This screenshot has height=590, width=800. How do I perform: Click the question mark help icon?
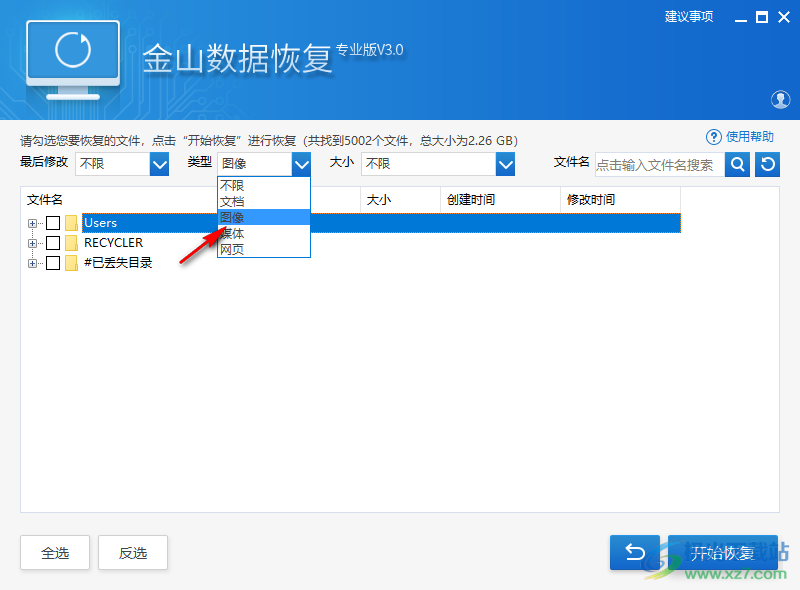pos(713,137)
